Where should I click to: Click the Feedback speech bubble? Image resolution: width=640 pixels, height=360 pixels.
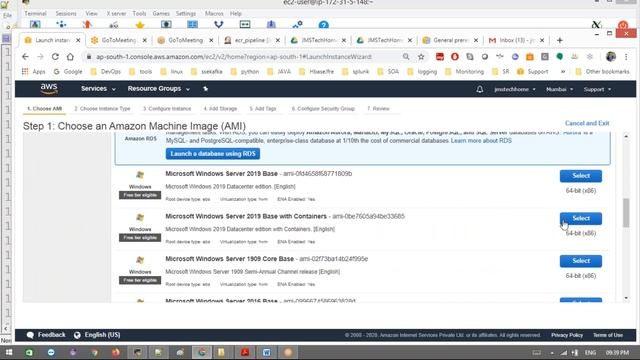(30, 335)
